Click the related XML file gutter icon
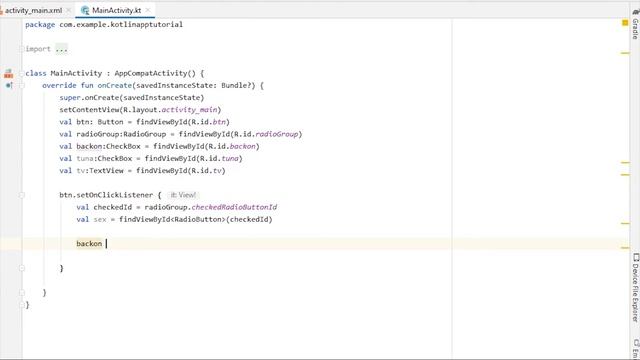The height and width of the screenshot is (360, 640). 9,73
